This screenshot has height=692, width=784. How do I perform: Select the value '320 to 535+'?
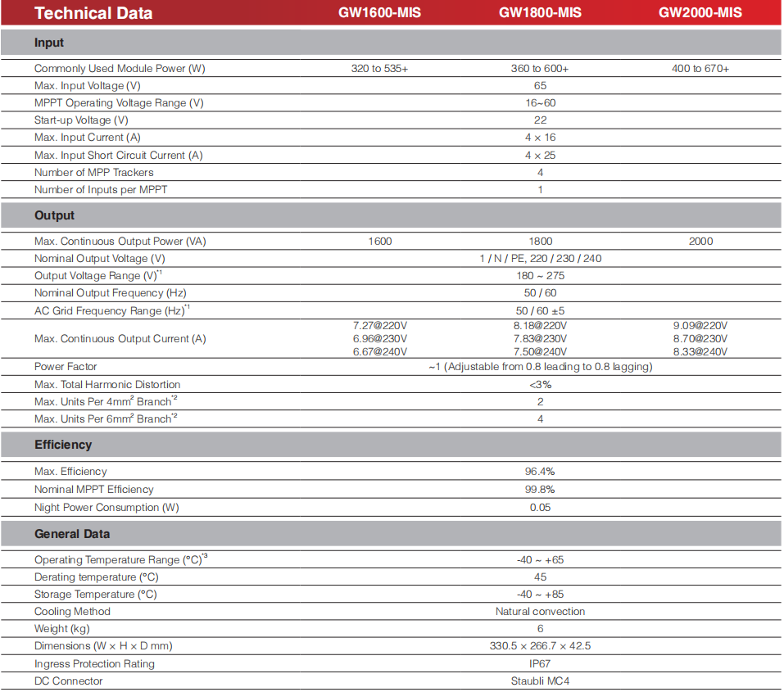coord(379,69)
